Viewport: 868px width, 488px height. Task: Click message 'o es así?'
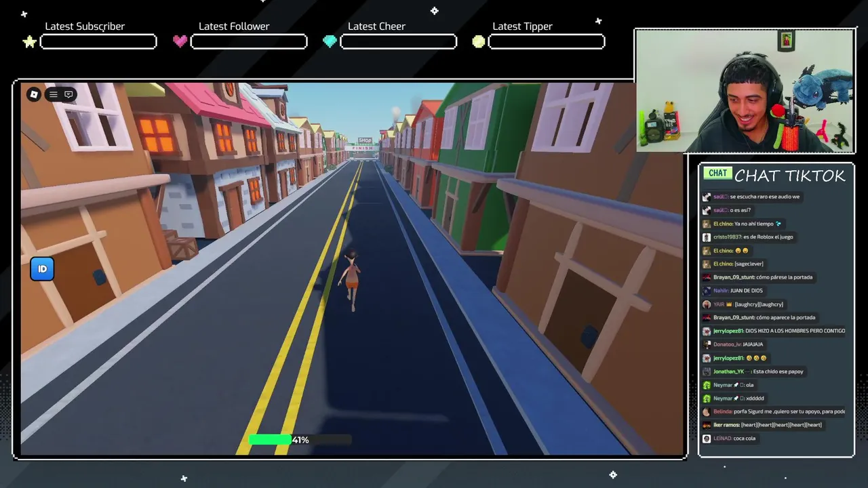pos(740,210)
